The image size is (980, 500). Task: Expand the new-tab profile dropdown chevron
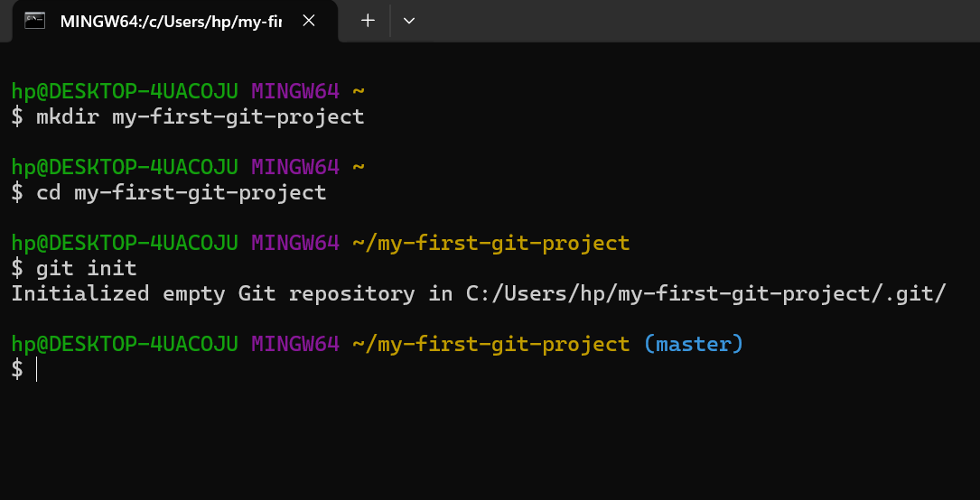[x=408, y=21]
